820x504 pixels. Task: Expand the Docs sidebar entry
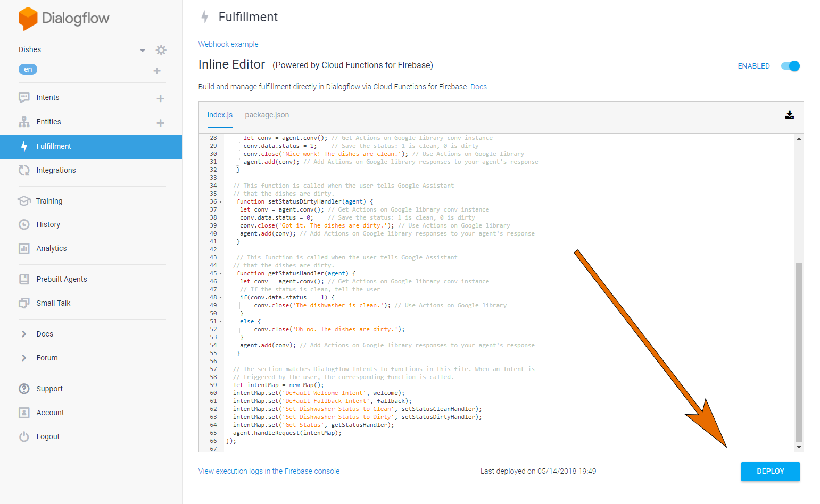click(x=44, y=334)
